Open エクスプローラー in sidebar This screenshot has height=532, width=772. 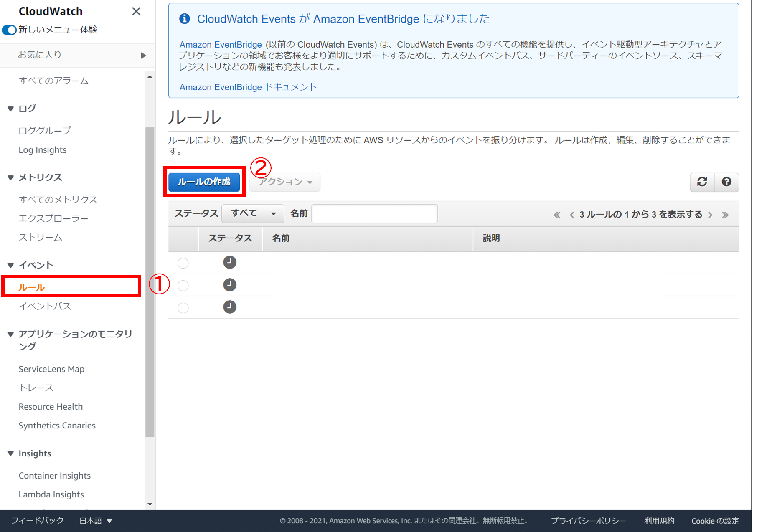tap(53, 218)
